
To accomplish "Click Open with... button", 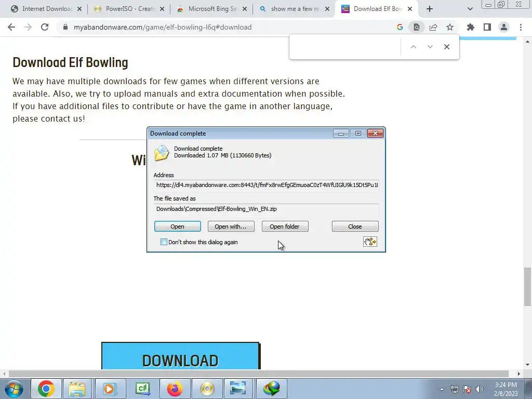I will (x=231, y=227).
